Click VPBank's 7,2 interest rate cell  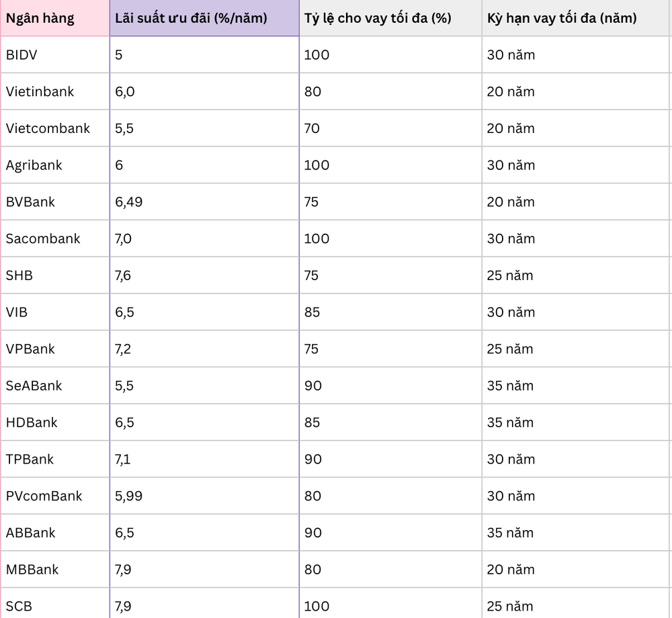pos(123,349)
